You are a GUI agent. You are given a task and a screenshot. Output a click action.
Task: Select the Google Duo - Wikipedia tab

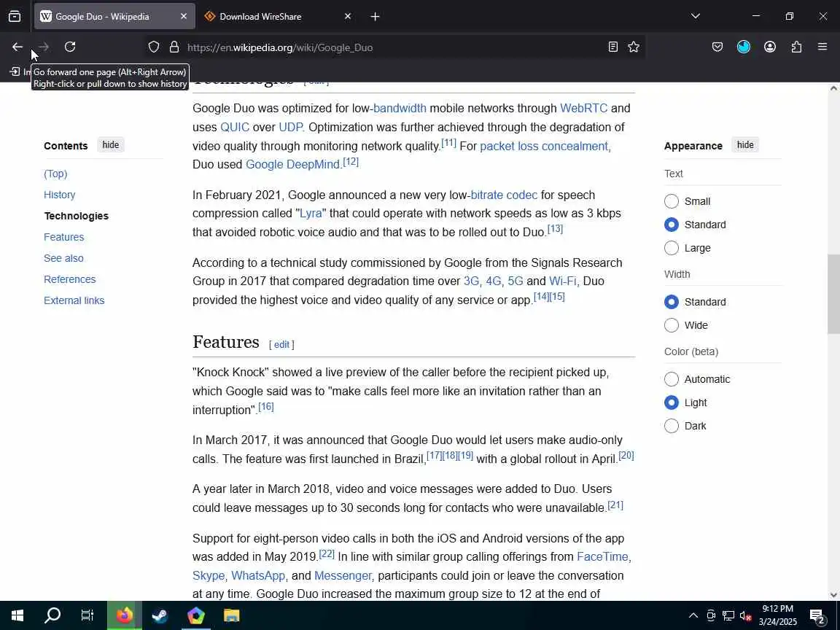tap(102, 17)
